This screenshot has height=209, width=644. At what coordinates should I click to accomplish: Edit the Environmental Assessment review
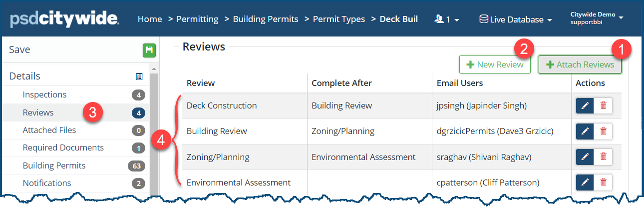[586, 182]
